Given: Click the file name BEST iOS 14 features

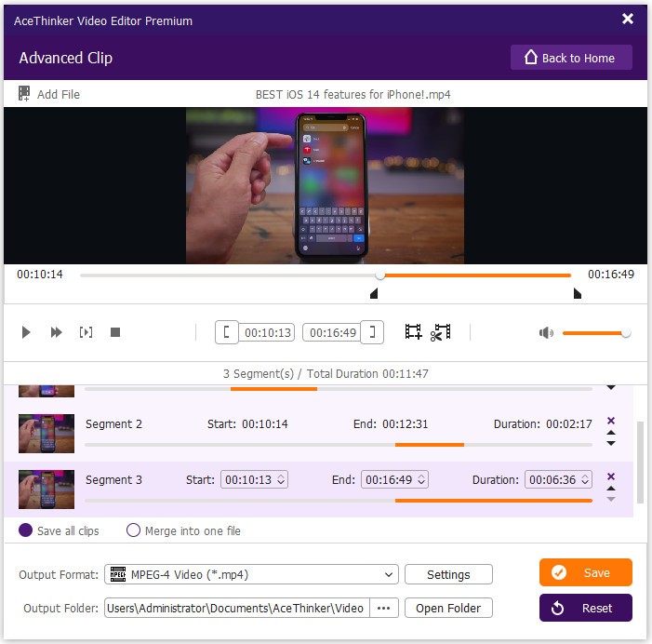Looking at the screenshot, I should (353, 94).
